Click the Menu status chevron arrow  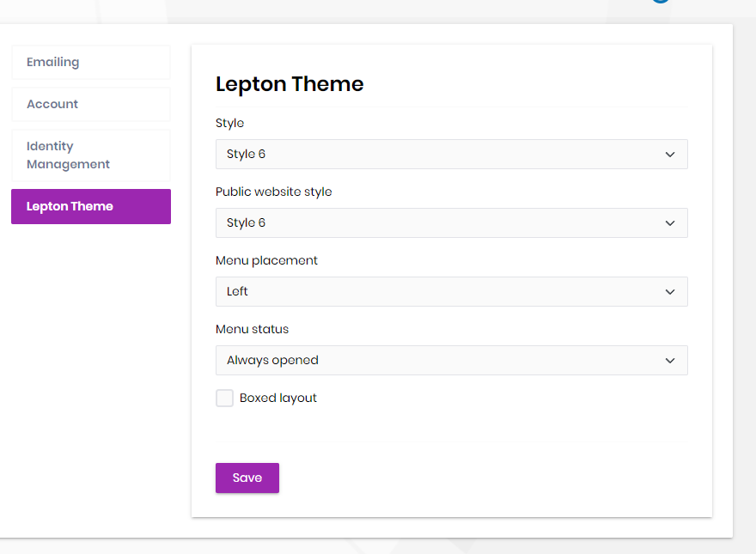coord(670,361)
